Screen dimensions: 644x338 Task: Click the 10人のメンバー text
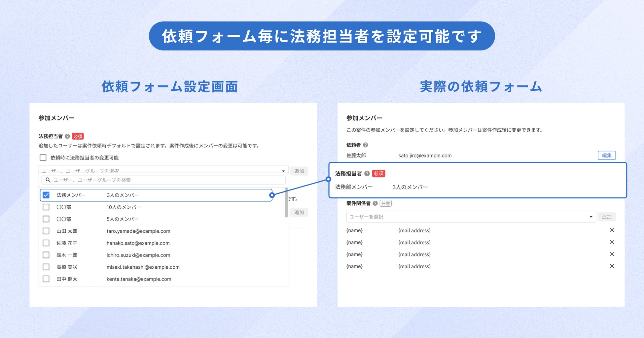124,207
